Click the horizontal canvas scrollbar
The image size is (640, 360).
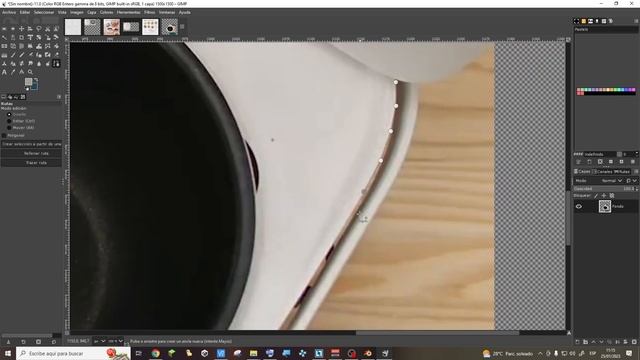pyautogui.click(x=438, y=333)
